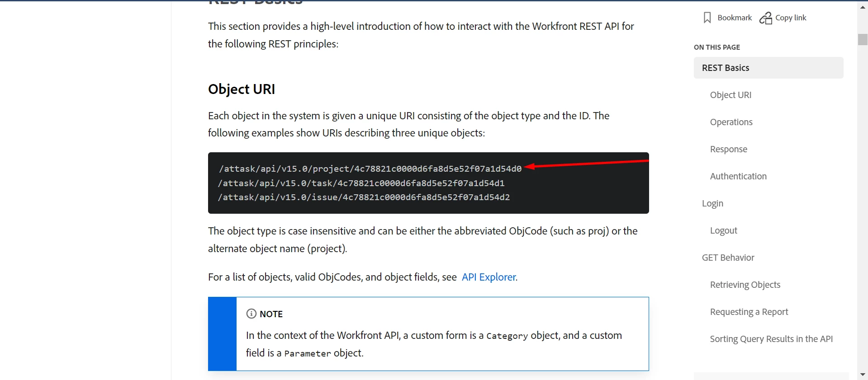Click the Object URI heading

click(x=242, y=89)
